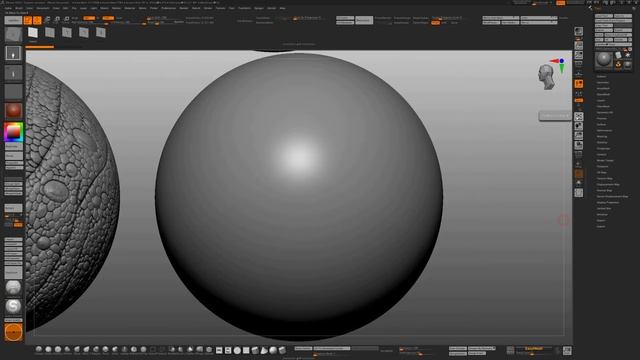Viewport: 640px width, 360px height.
Task: Toggle Perspective view button
Action: tap(578, 64)
